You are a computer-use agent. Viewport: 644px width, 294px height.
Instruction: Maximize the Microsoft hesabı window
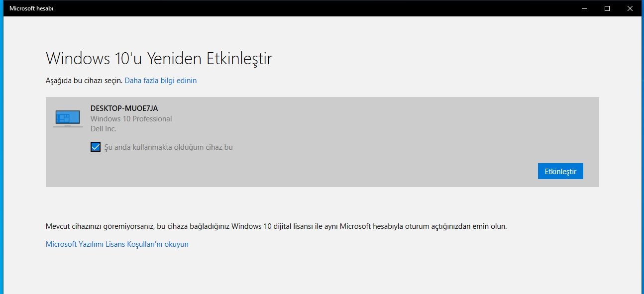point(607,8)
